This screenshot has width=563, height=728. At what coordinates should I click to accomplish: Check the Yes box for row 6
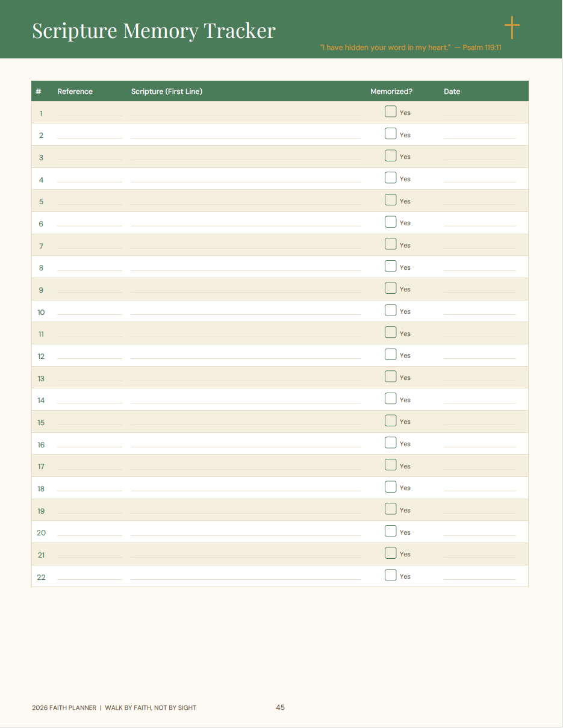(391, 222)
